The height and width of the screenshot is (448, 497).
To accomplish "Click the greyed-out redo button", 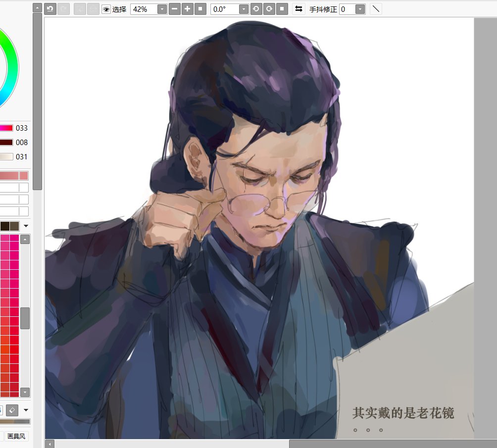I will pyautogui.click(x=64, y=9).
